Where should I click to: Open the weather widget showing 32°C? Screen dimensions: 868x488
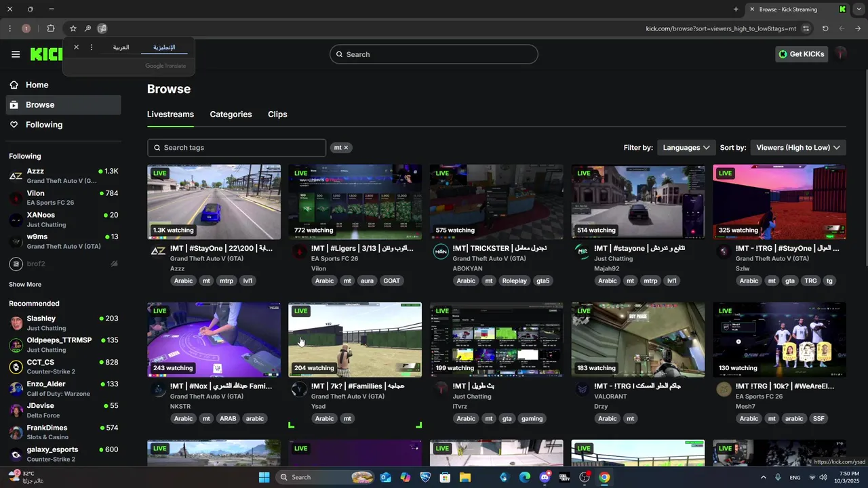click(x=26, y=477)
